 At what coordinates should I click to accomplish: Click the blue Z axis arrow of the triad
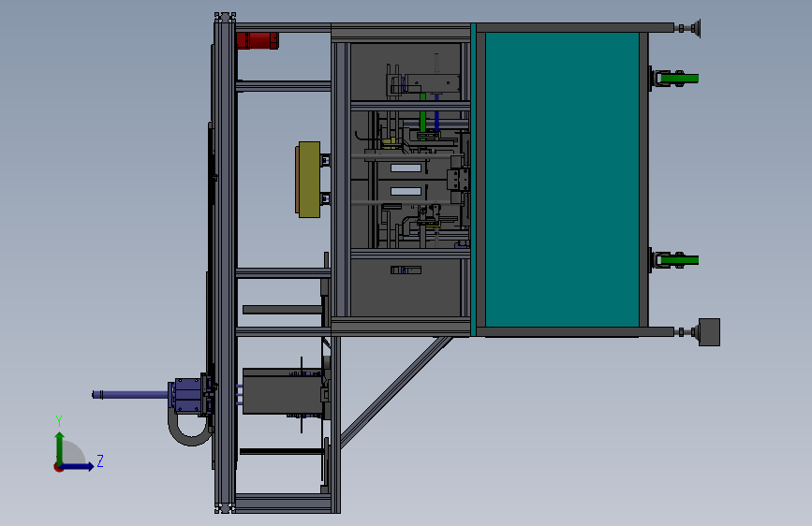click(78, 466)
